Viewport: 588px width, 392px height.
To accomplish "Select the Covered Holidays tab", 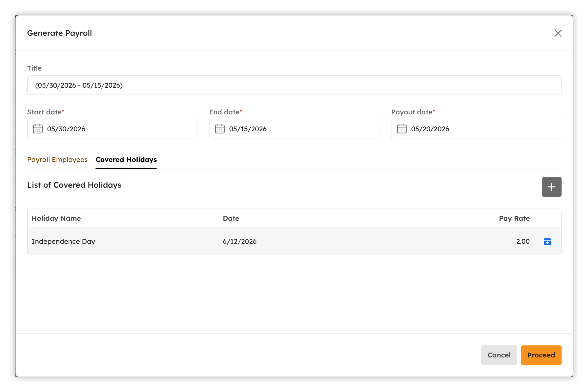I will point(126,159).
